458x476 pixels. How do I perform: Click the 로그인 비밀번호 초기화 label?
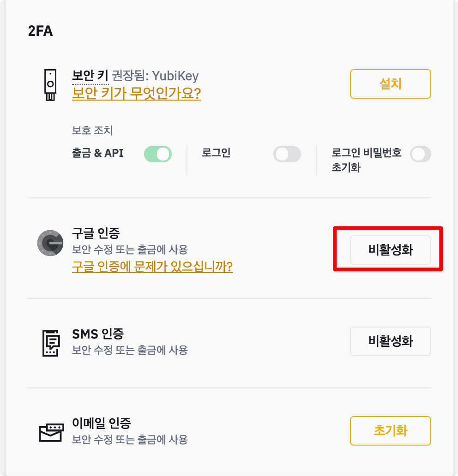click(x=366, y=160)
